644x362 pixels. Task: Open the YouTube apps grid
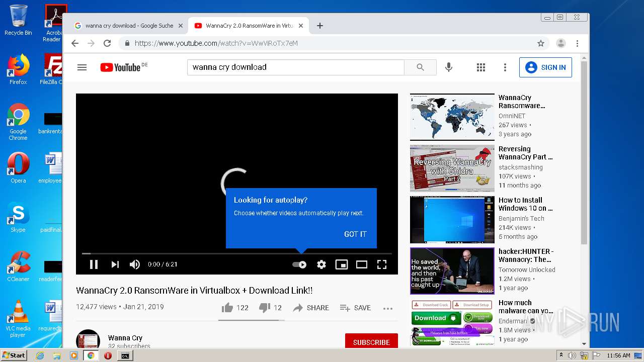pyautogui.click(x=480, y=67)
